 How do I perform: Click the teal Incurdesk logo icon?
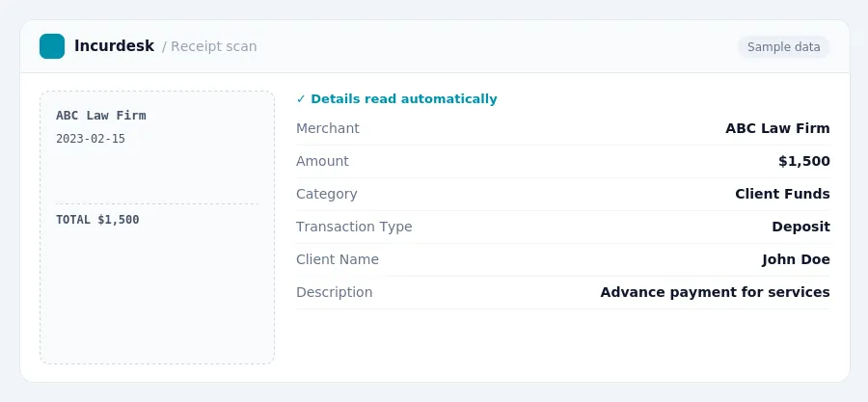click(x=52, y=46)
